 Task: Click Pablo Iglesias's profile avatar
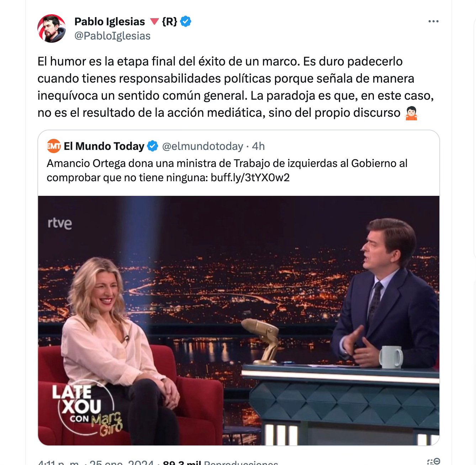pos(52,28)
